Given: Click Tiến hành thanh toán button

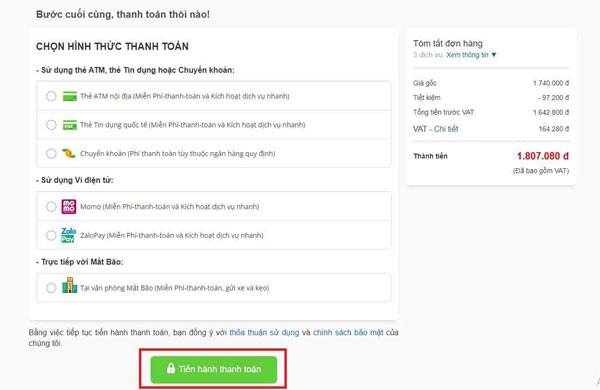Looking at the screenshot, I should coord(214,369).
